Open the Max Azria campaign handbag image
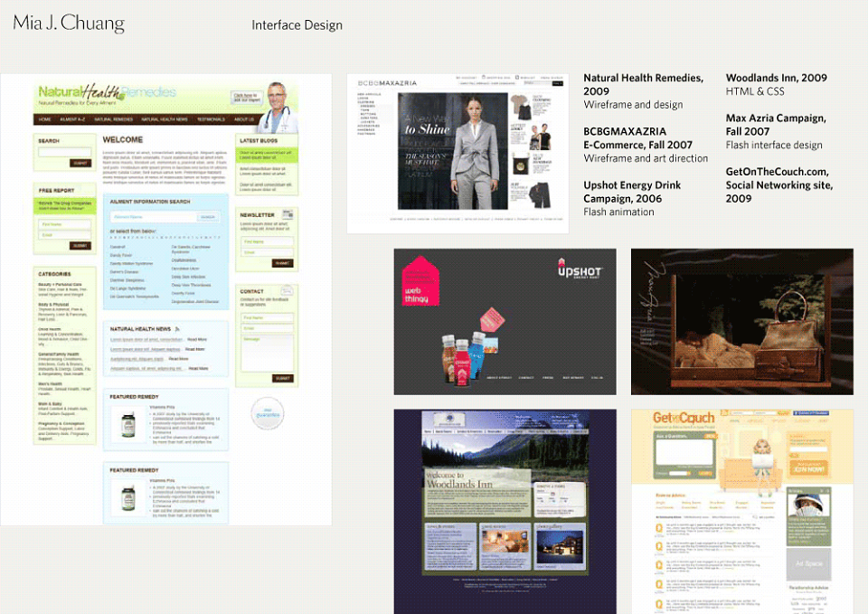This screenshot has height=614, width=868. click(741, 322)
